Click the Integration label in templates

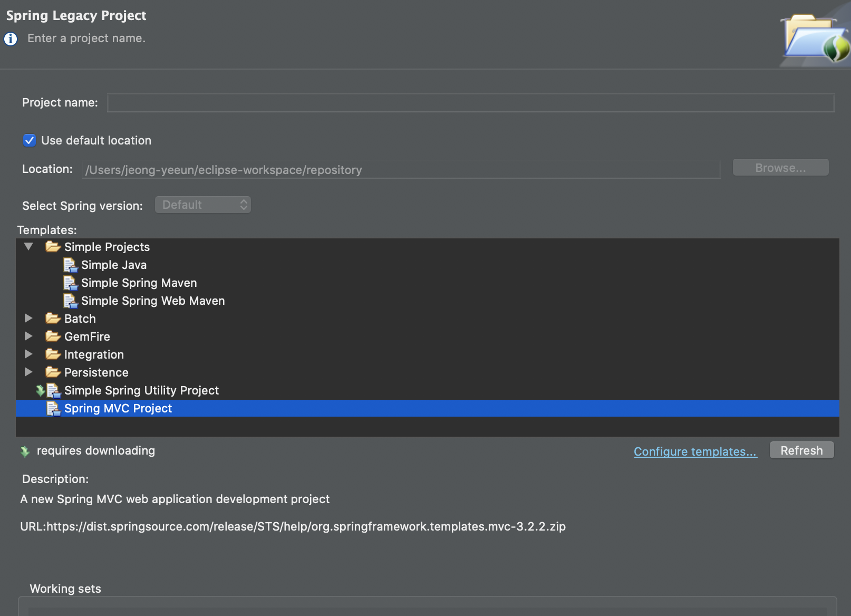click(x=94, y=354)
